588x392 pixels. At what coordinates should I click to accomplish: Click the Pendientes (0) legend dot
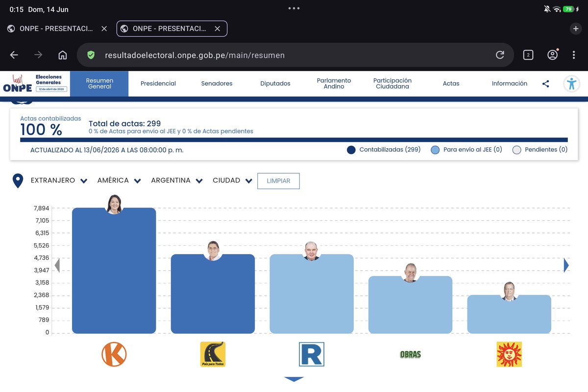pos(516,150)
